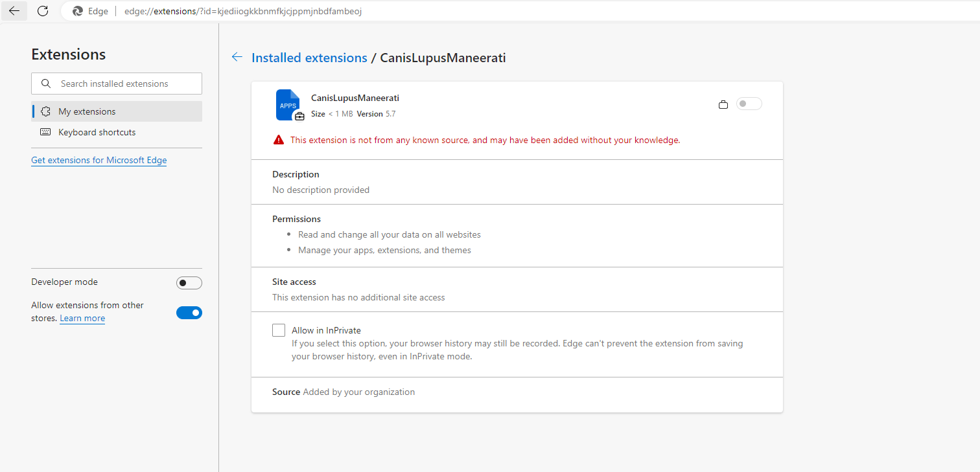Click the briefcase icon beside extension toggle

pyautogui.click(x=723, y=104)
